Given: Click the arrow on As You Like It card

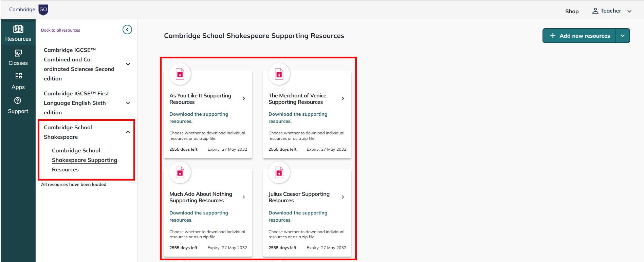Looking at the screenshot, I should [244, 99].
